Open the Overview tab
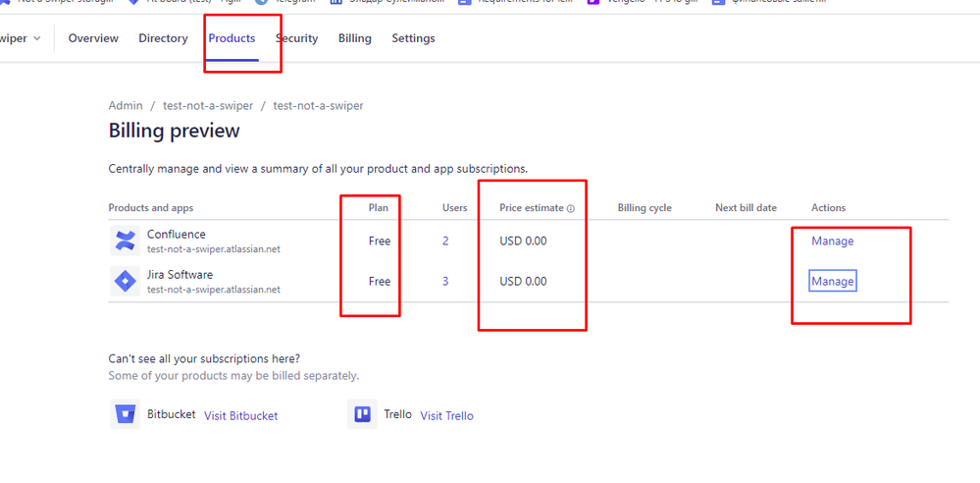Screen dimensions: 980x483 tap(93, 38)
